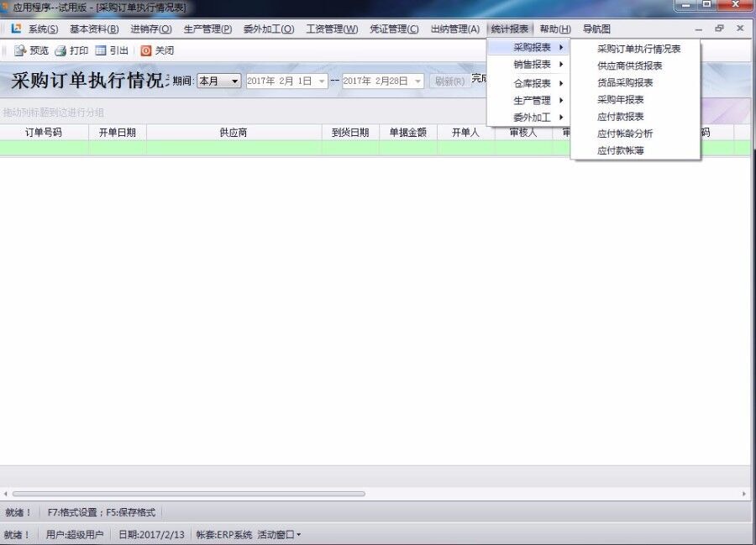
Task: Select 采购订单执行情况表 in submenu
Action: coord(639,49)
